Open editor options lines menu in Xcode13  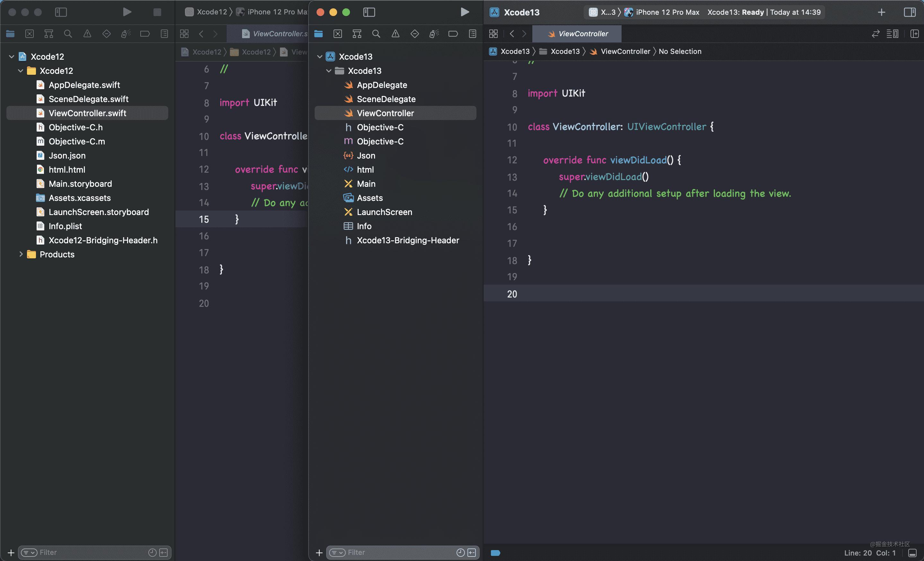click(x=893, y=34)
